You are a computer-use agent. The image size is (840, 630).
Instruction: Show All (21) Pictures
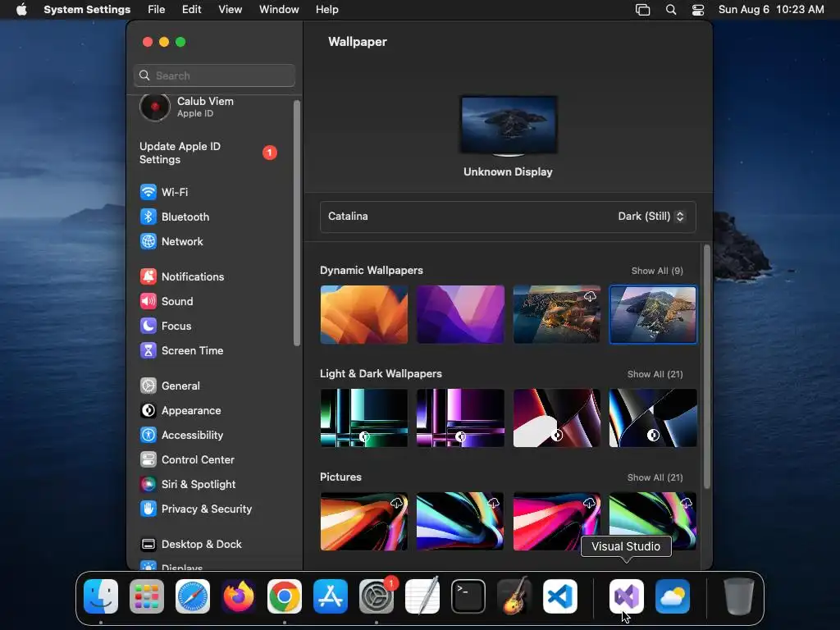[655, 478]
